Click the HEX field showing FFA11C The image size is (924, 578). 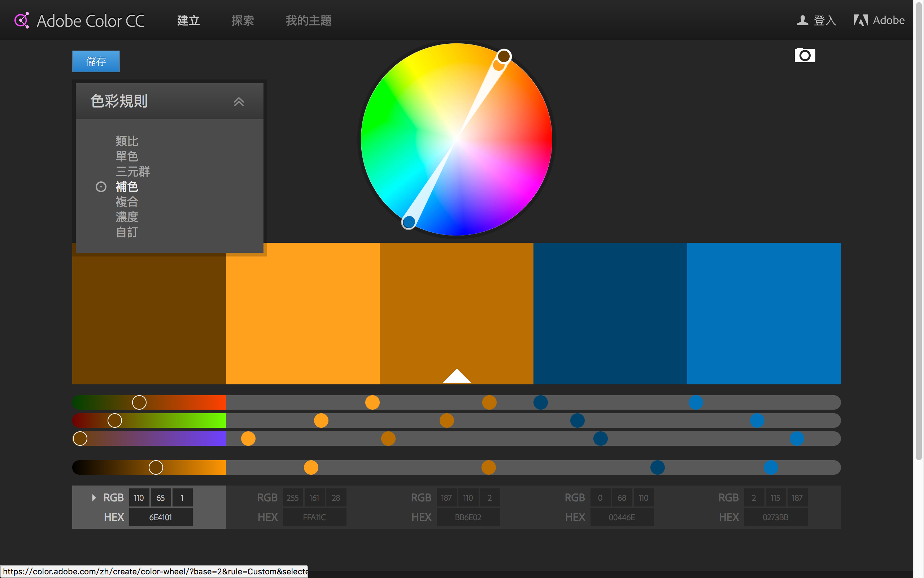(x=315, y=517)
